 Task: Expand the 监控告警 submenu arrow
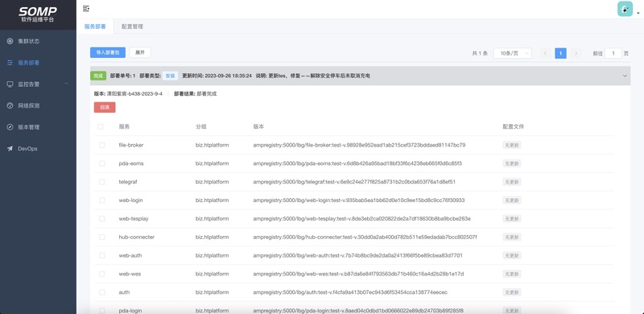coord(67,84)
